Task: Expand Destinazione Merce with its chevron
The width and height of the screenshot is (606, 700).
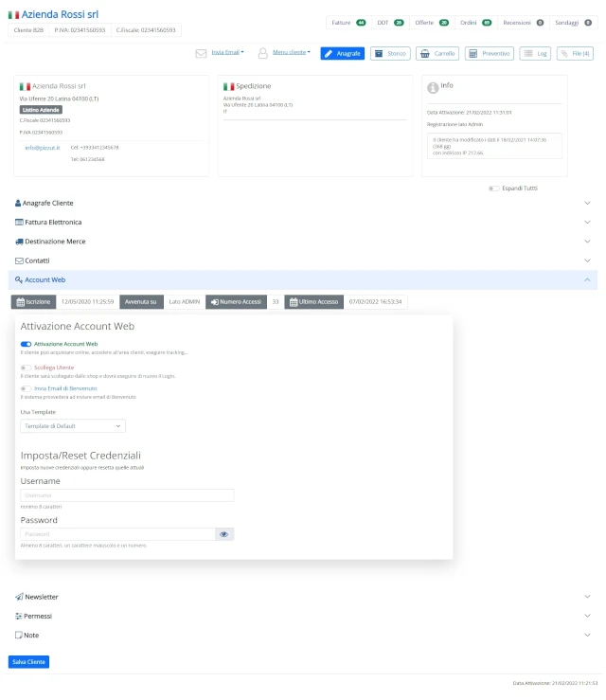Action: click(x=587, y=242)
